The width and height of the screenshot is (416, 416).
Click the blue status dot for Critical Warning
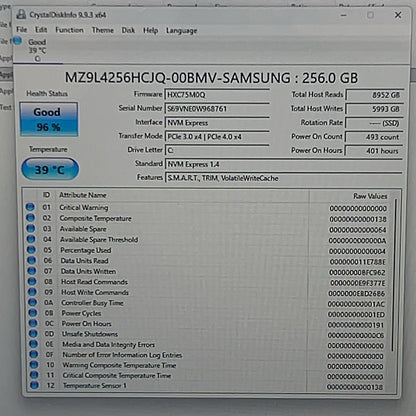coord(30,207)
